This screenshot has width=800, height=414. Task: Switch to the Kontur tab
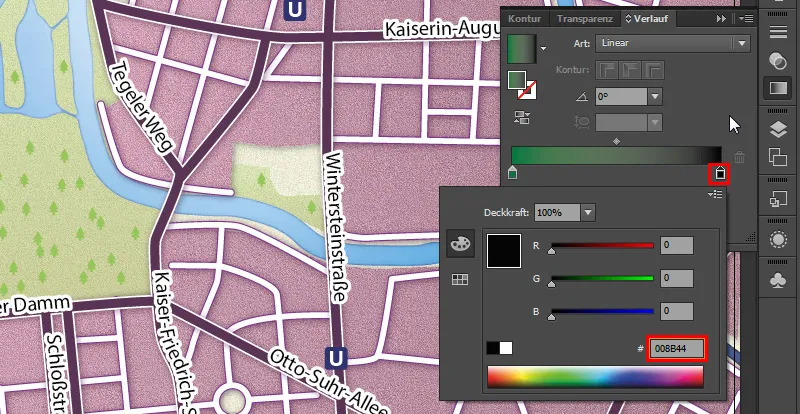[x=524, y=19]
